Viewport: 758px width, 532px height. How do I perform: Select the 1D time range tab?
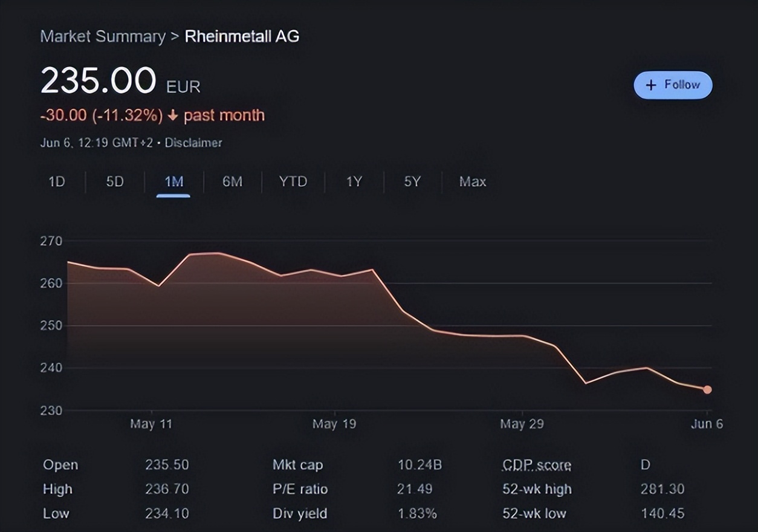56,181
